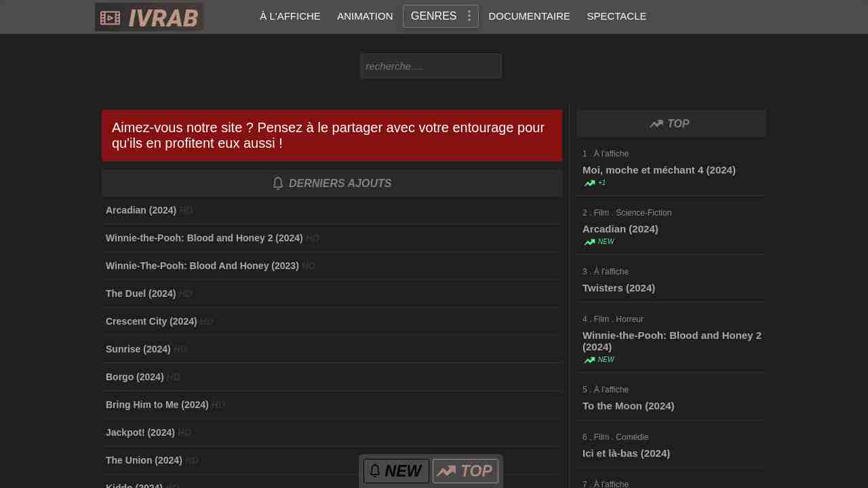Open To the Moon (2024) from TOP
This screenshot has height=488, width=868.
(628, 406)
